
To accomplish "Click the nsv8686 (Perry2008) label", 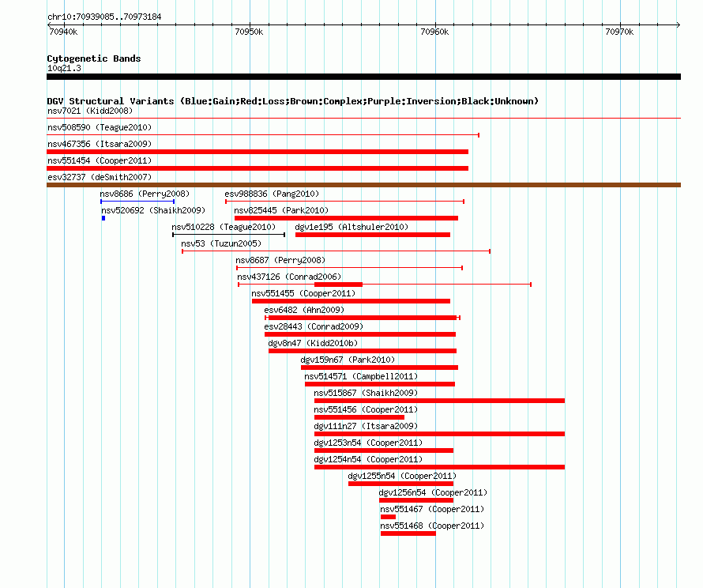I will (x=145, y=194).
